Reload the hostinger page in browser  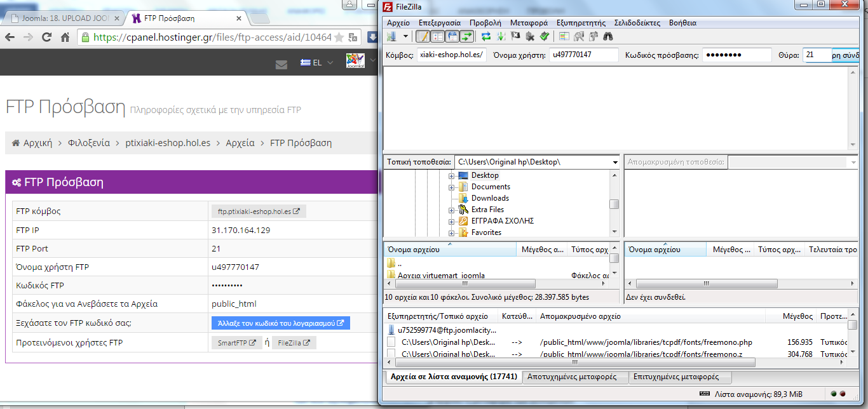tap(46, 37)
